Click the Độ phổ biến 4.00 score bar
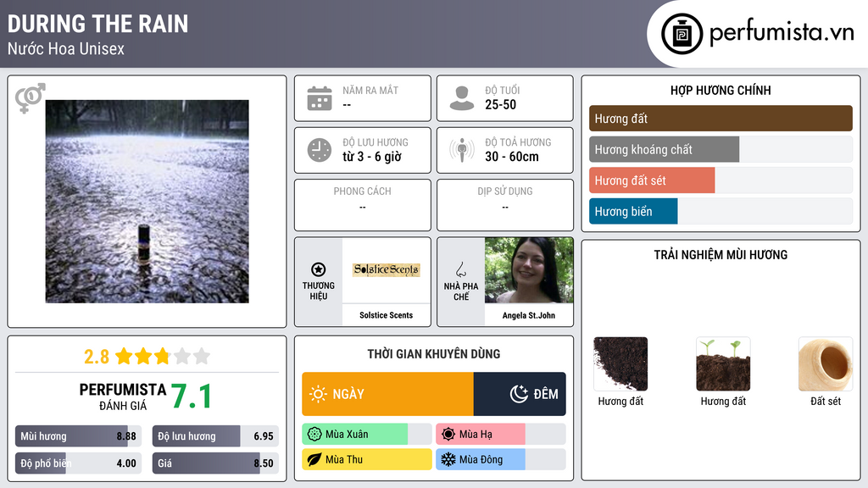 tap(78, 463)
